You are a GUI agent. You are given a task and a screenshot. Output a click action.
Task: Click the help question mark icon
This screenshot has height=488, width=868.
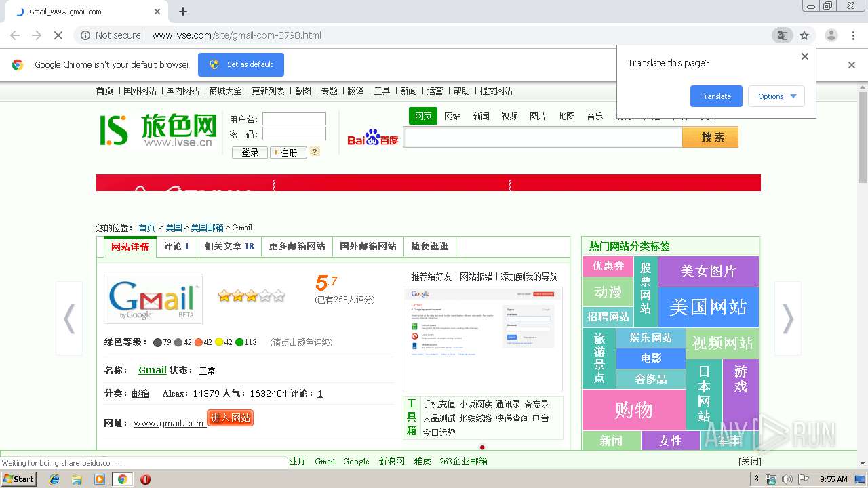point(315,152)
